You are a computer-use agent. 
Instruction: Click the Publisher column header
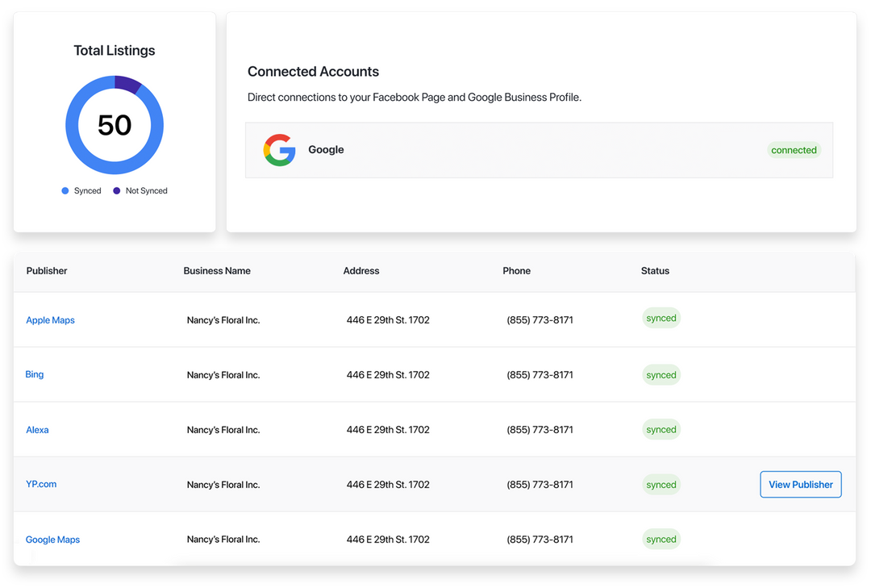coord(47,271)
